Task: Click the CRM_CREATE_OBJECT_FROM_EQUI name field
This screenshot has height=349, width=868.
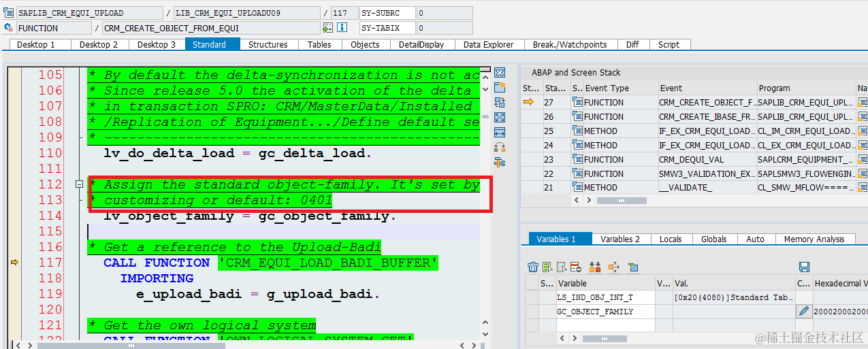Action: [x=210, y=28]
